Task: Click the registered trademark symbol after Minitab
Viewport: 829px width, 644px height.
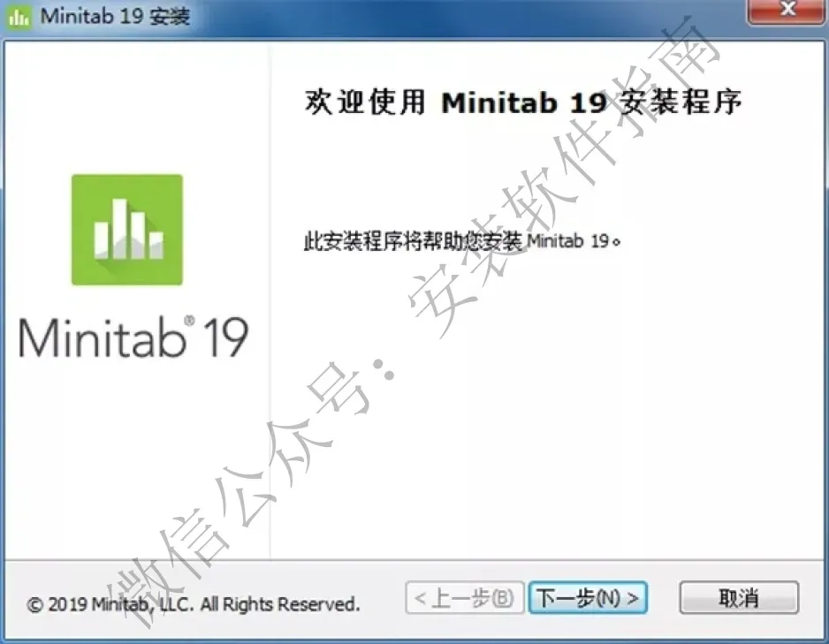Action: coord(189,321)
